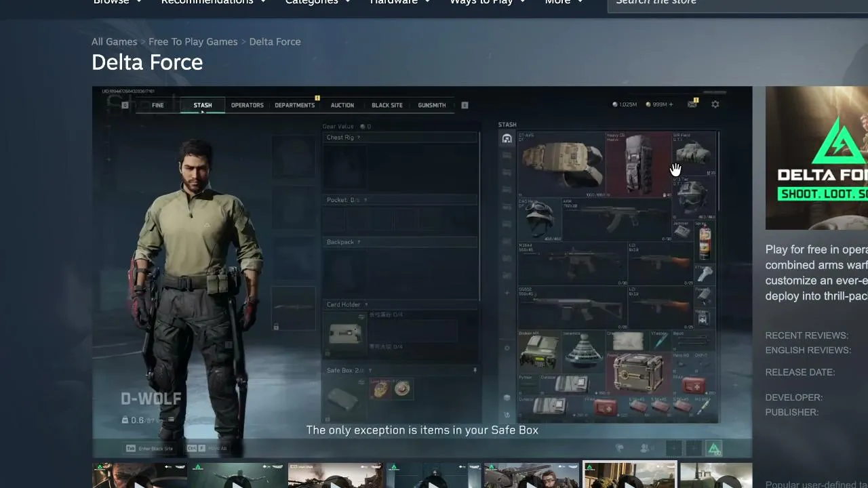Click the Move All key hint
Viewport: 868px width, 488px height.
coord(208,449)
